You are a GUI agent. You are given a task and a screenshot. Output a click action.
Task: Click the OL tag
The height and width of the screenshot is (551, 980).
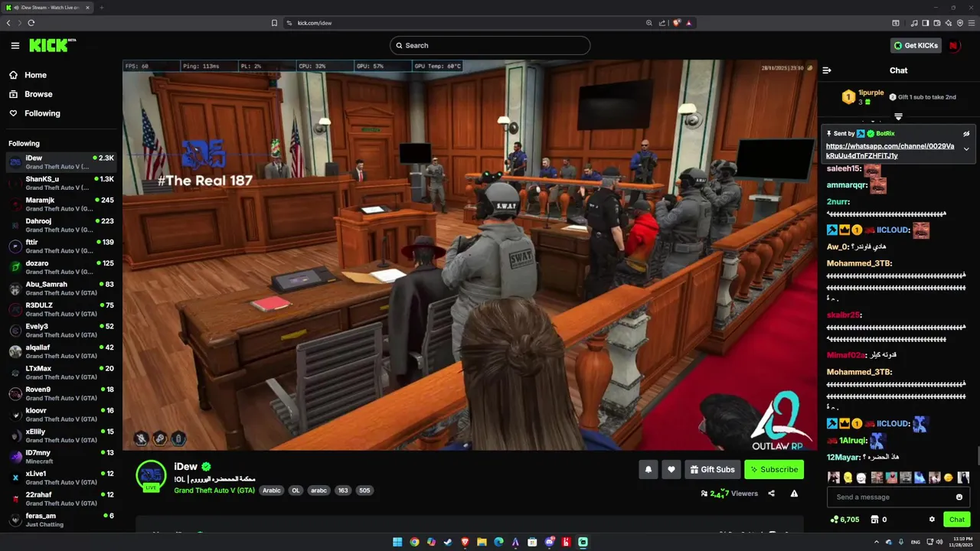tap(296, 491)
